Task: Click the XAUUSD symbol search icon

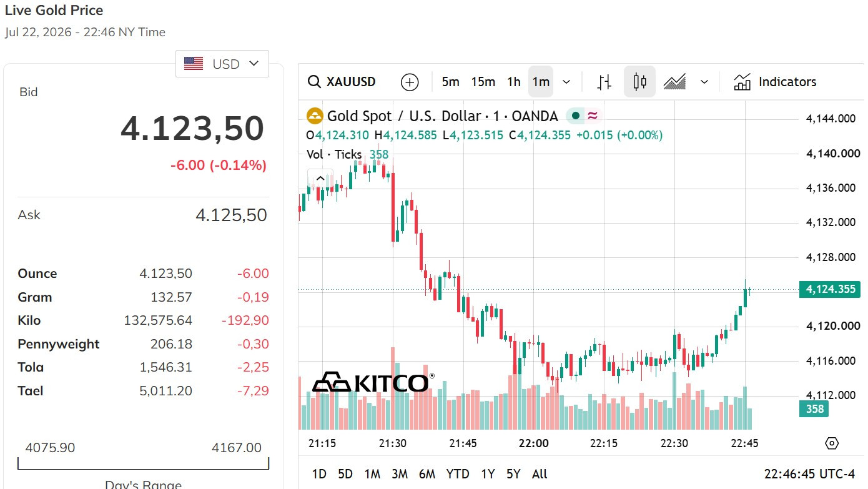Action: pyautogui.click(x=313, y=82)
